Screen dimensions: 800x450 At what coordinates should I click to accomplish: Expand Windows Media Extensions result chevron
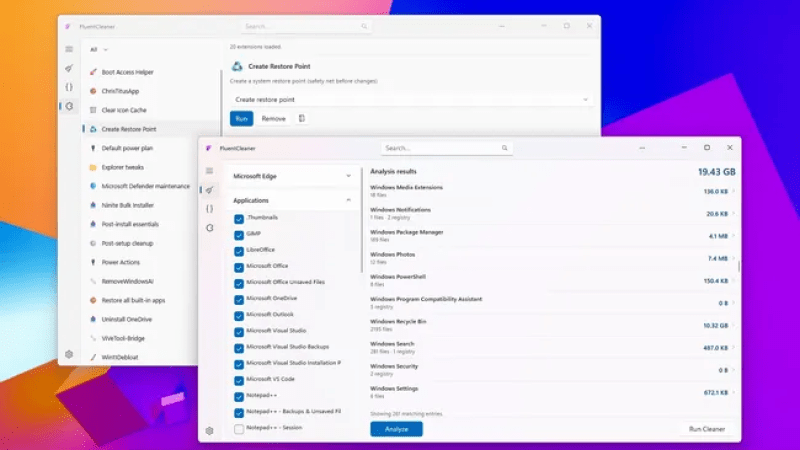pos(733,191)
